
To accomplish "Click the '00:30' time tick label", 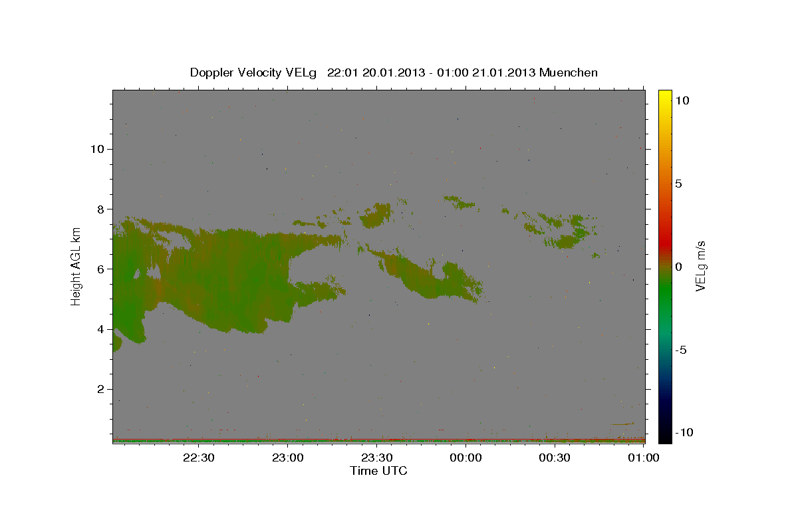I will [554, 457].
